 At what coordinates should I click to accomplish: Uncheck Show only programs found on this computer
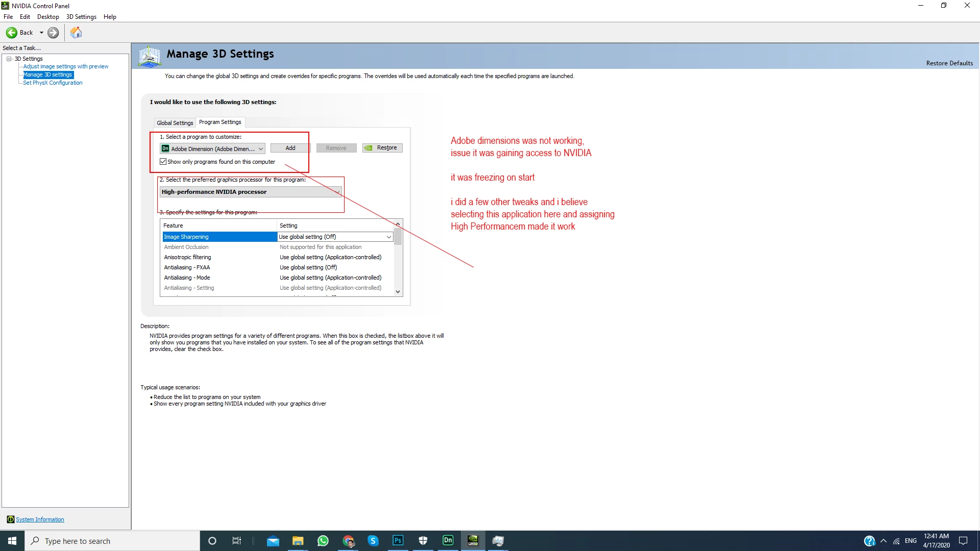tap(163, 162)
